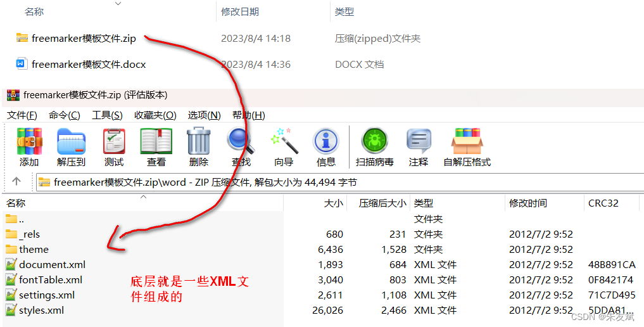Image resolution: width=644 pixels, height=327 pixels.
Task: Click the 注释 (Comment) toolbar icon
Action: click(419, 141)
